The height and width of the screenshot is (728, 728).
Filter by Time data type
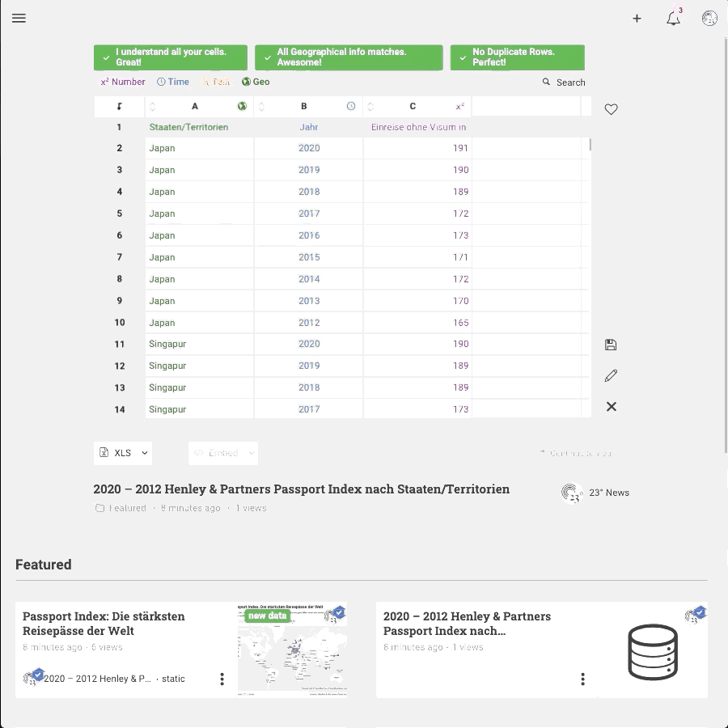[x=173, y=82]
